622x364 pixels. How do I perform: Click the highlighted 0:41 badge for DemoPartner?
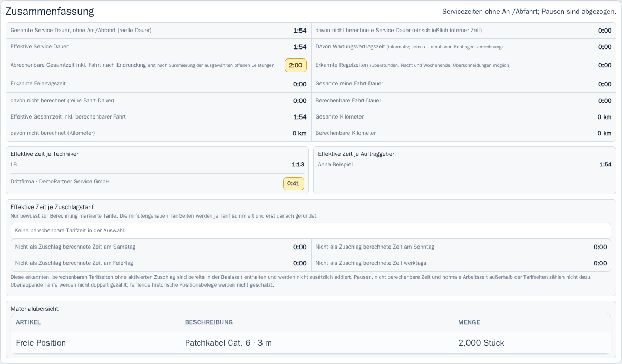click(294, 184)
